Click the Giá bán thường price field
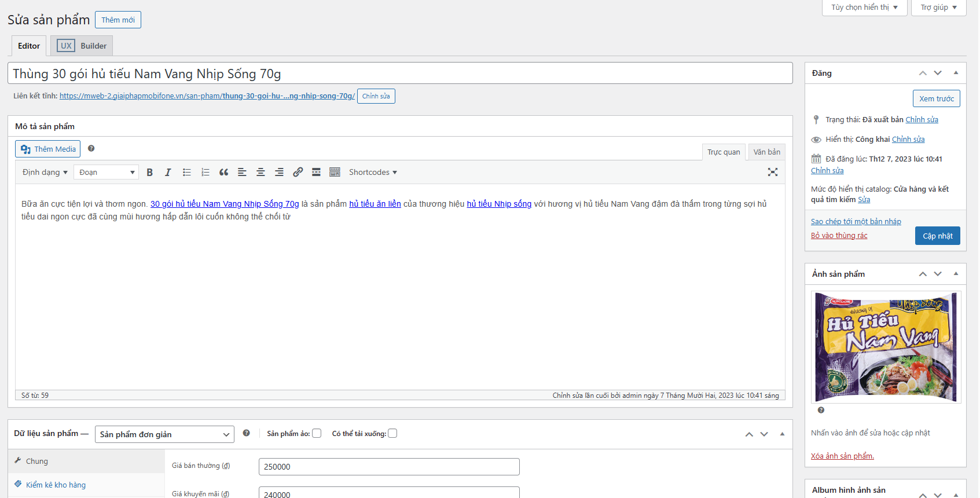This screenshot has width=980, height=498. 389,467
